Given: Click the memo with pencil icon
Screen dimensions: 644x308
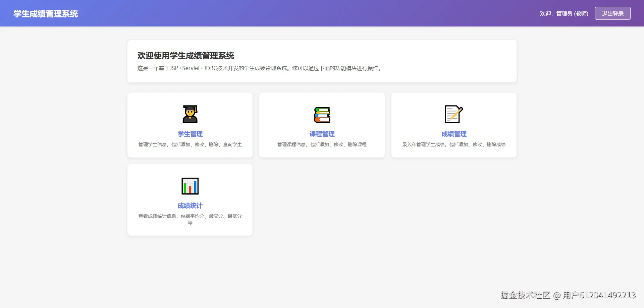Looking at the screenshot, I should pos(454,115).
